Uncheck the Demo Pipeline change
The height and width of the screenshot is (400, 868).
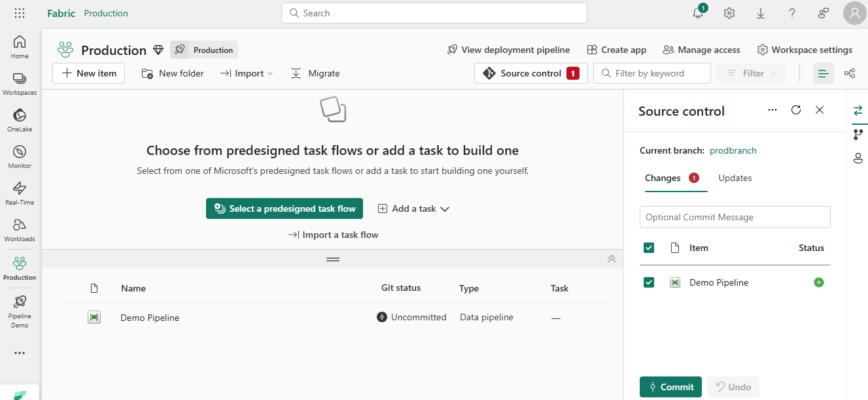coord(648,282)
